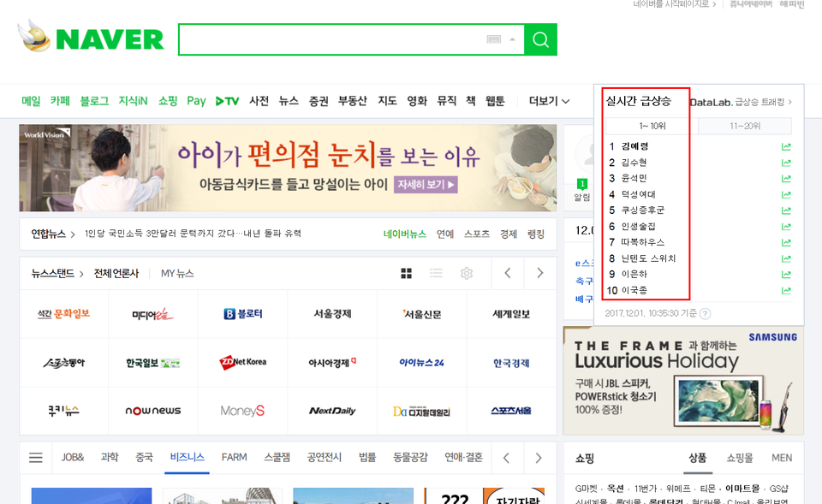Open the MoneyS logo
Viewport: 822px width, 504px height.
[242, 411]
